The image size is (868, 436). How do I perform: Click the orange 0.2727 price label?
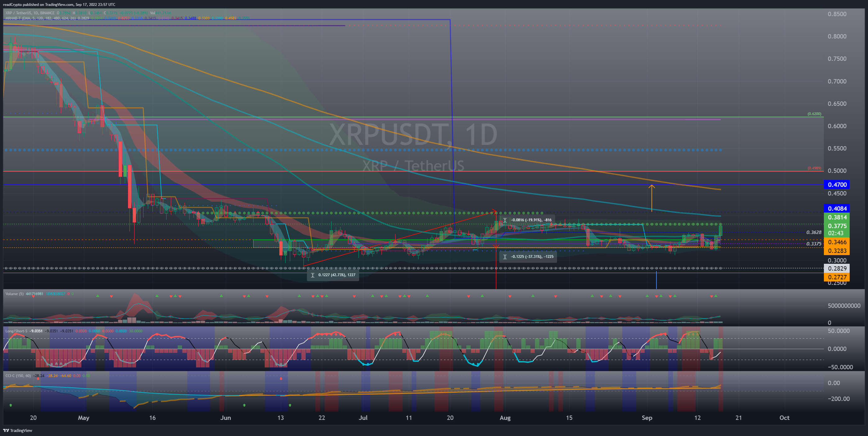point(837,277)
